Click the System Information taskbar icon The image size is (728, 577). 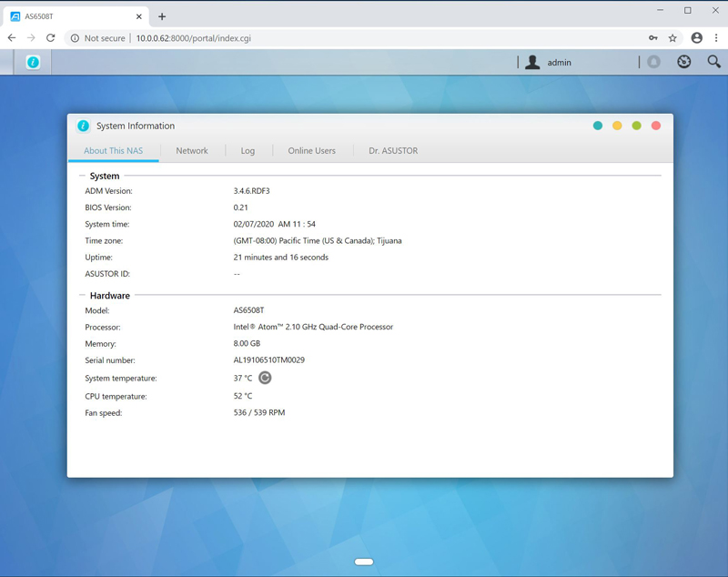pyautogui.click(x=33, y=62)
